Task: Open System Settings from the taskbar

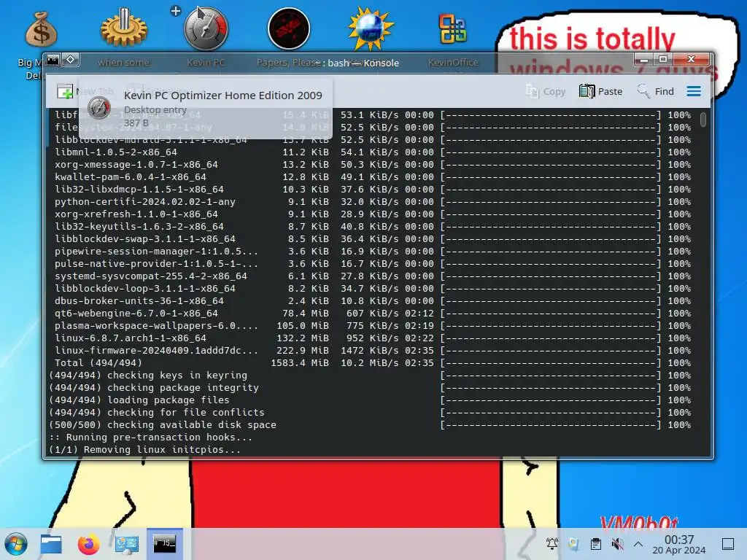Action: pyautogui.click(x=126, y=544)
